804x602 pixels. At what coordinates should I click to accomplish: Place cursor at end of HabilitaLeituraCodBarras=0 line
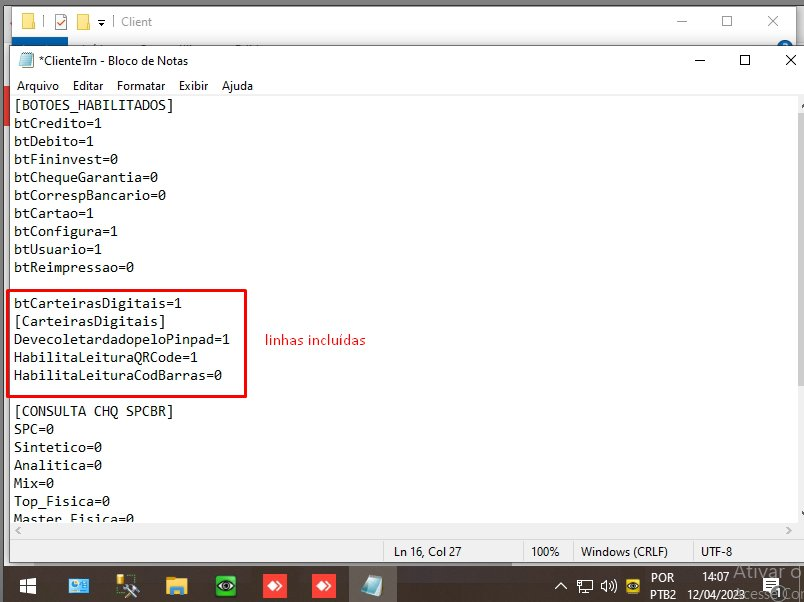[x=222, y=376]
